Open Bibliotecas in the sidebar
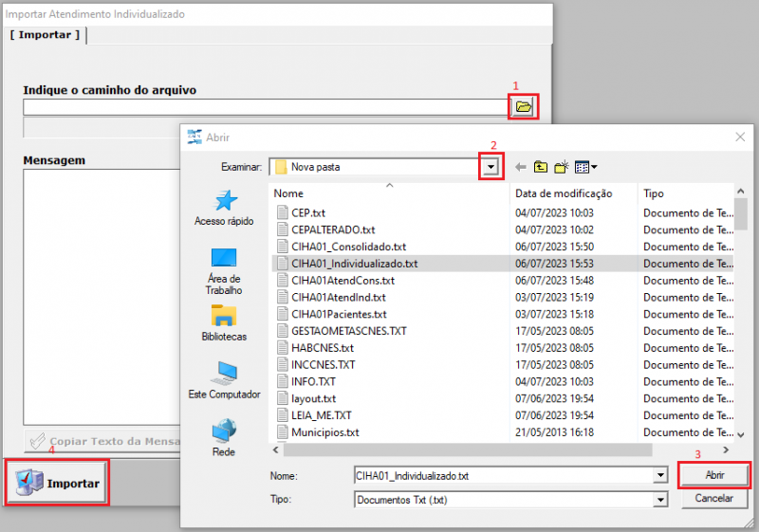The height and width of the screenshot is (532, 759). click(x=224, y=323)
